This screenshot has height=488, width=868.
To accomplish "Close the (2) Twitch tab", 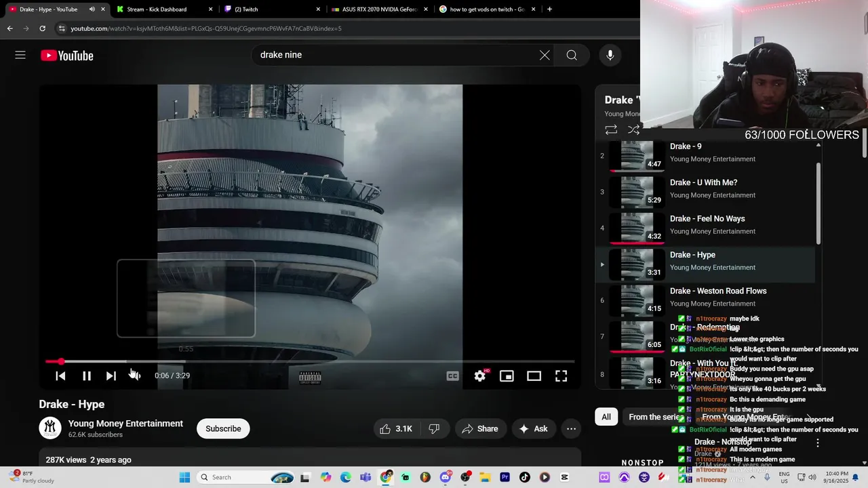I will [x=318, y=9].
